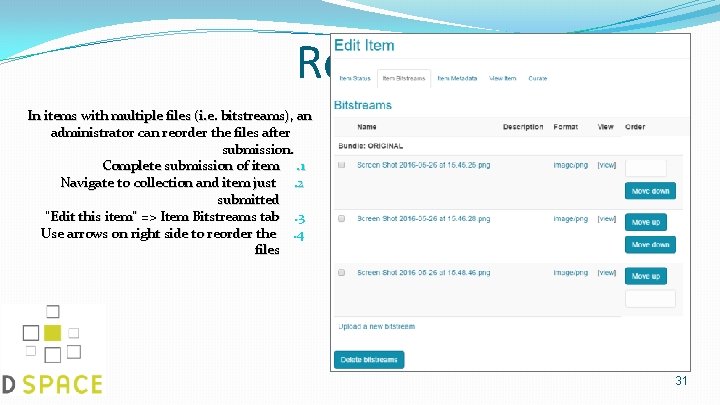Viewport: 720px width, 405px height.
Task: Click 'Complete submission of item' step text
Action: pos(191,165)
